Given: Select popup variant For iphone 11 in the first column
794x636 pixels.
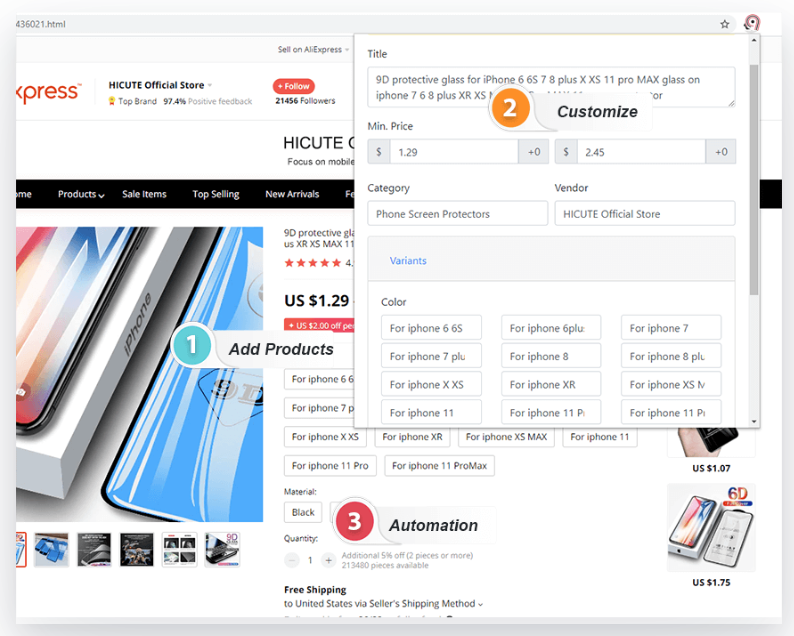Looking at the screenshot, I should [431, 413].
